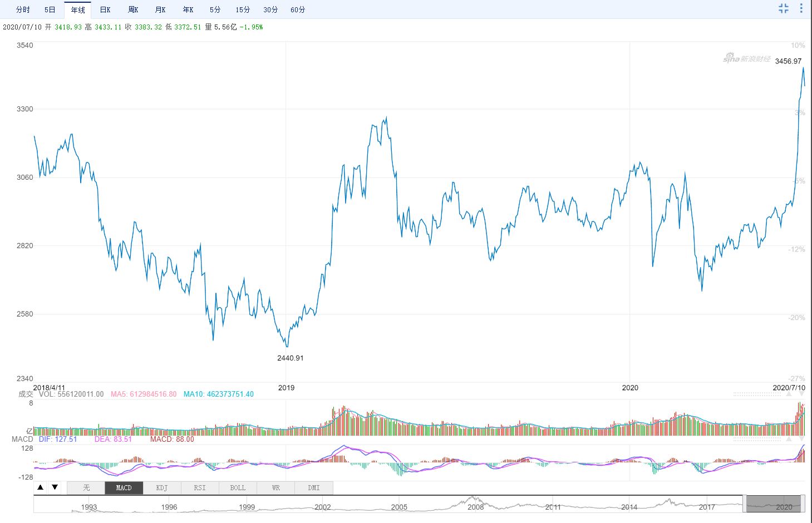The width and height of the screenshot is (812, 523).
Task: Click gray up triangle above volume panel
Action: [x=789, y=394]
